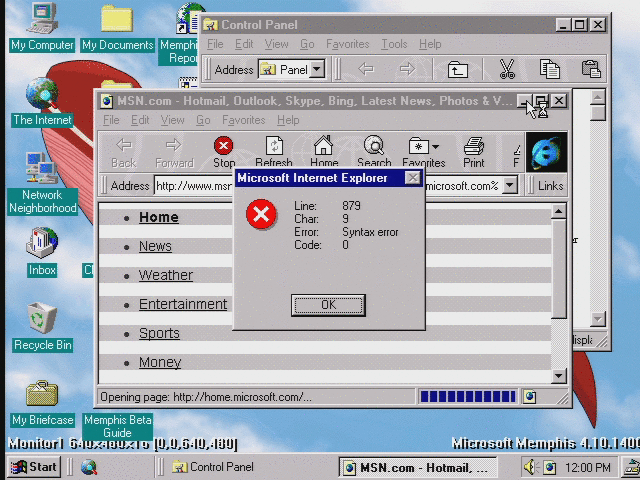Image resolution: width=640 pixels, height=480 pixels.
Task: Follow the Entertainment link
Action: pyautogui.click(x=183, y=304)
